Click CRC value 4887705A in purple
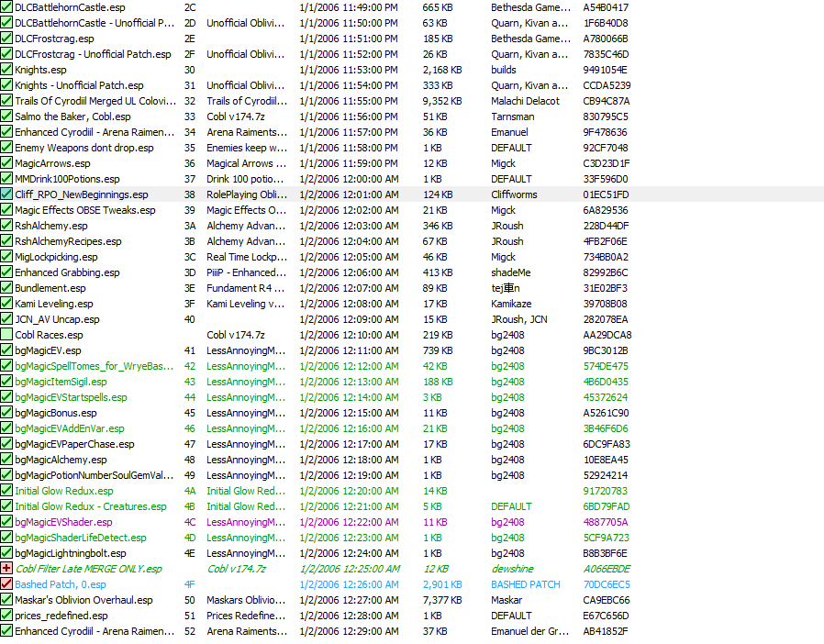 606,522
